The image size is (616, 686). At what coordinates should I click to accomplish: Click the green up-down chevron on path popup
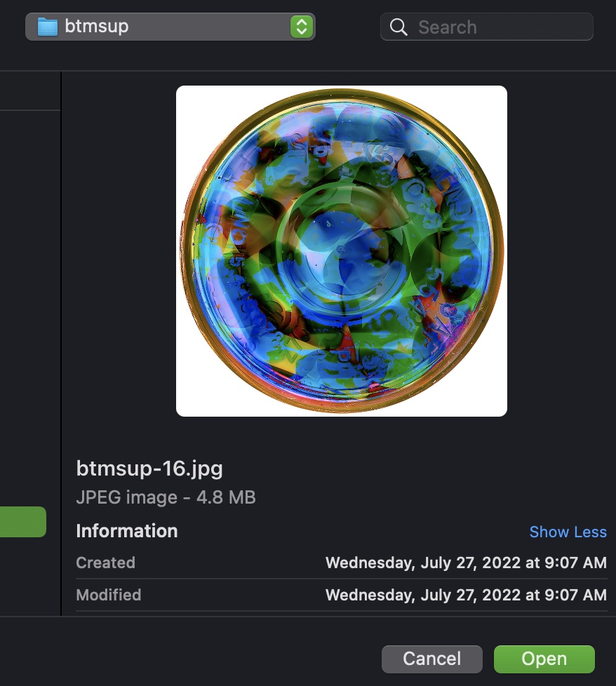tap(302, 27)
